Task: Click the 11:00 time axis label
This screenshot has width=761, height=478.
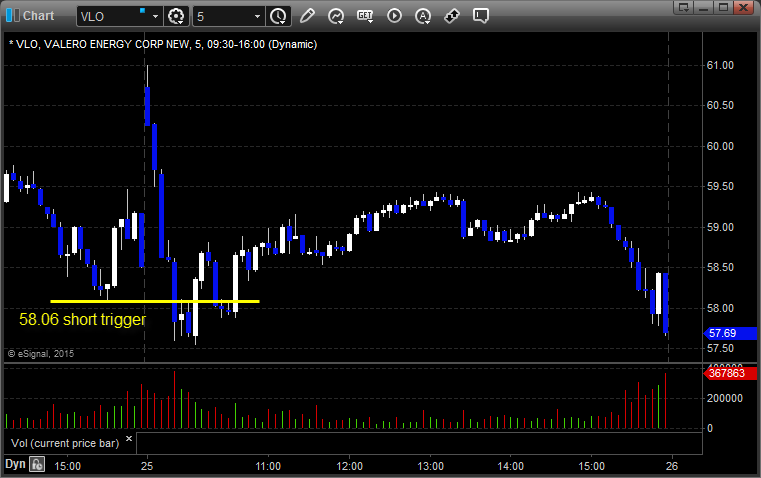Action: tap(268, 466)
